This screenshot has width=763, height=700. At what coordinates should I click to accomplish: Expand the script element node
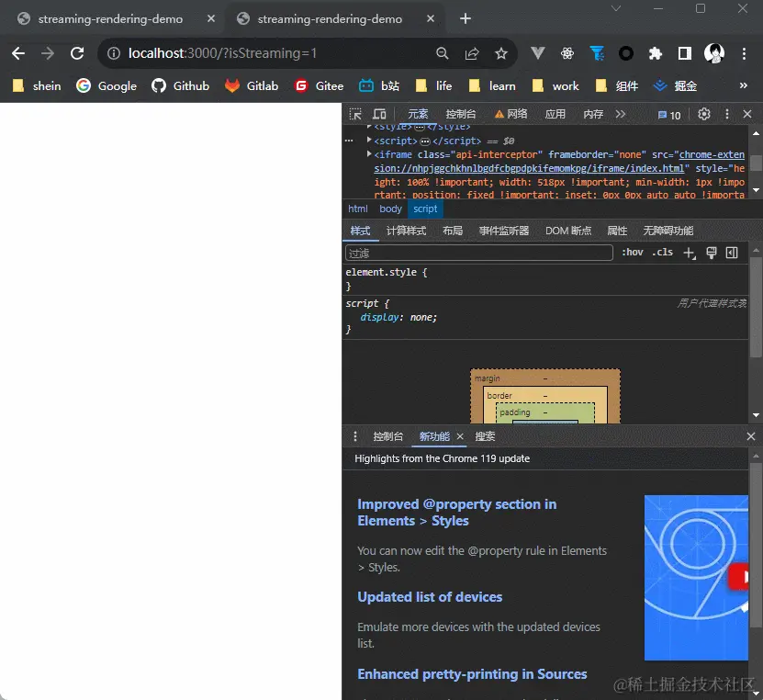pyautogui.click(x=369, y=141)
